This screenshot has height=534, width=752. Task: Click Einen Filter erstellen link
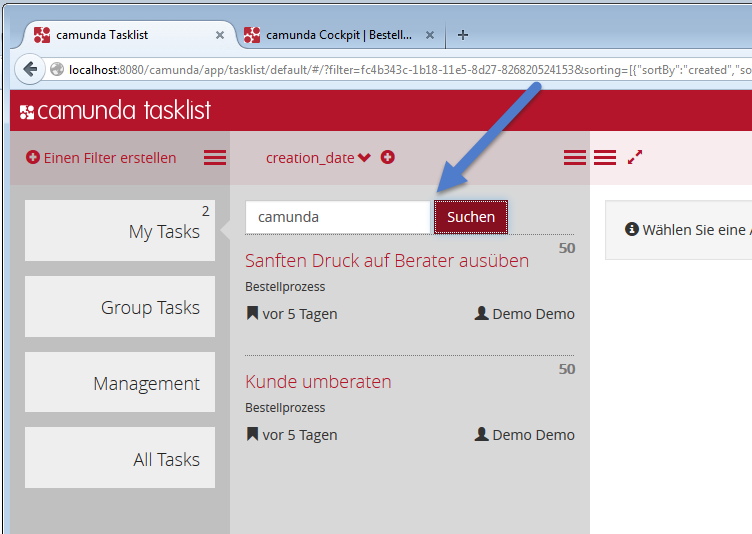[x=110, y=158]
